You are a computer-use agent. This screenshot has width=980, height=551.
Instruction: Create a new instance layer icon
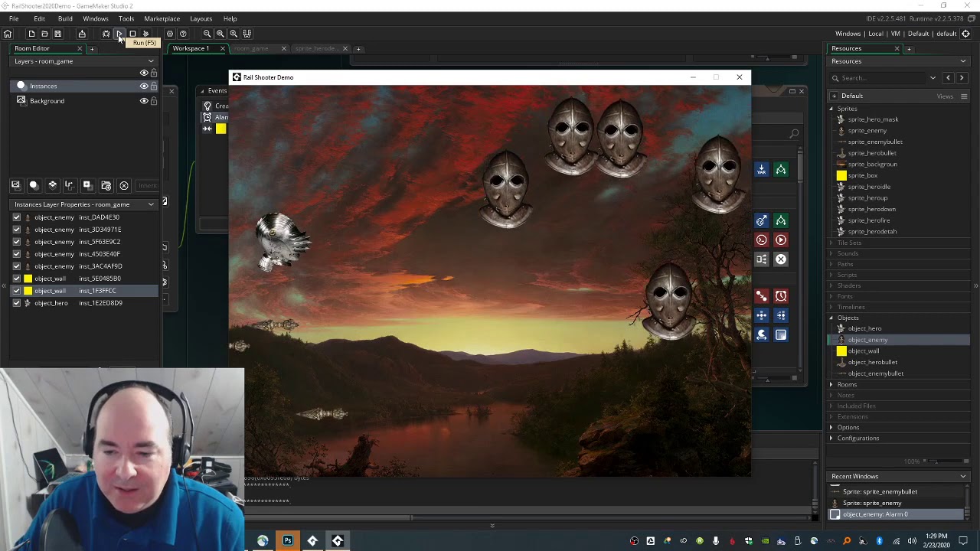pyautogui.click(x=34, y=185)
